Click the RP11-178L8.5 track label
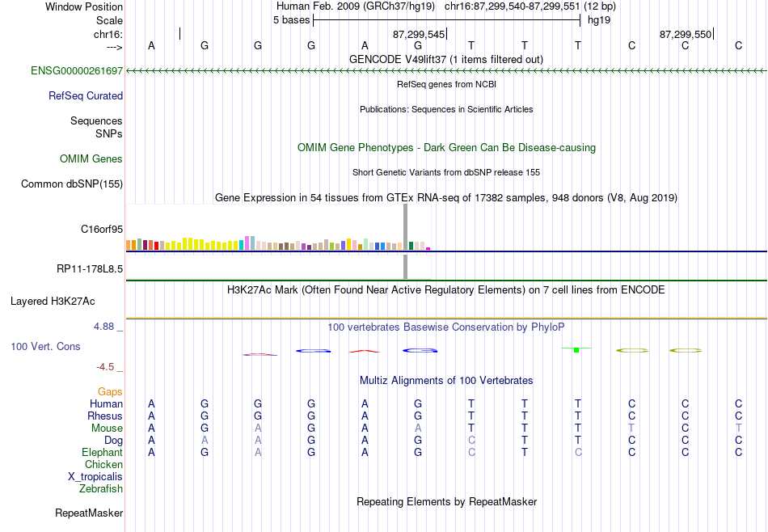Image resolution: width=768 pixels, height=532 pixels. (x=90, y=269)
